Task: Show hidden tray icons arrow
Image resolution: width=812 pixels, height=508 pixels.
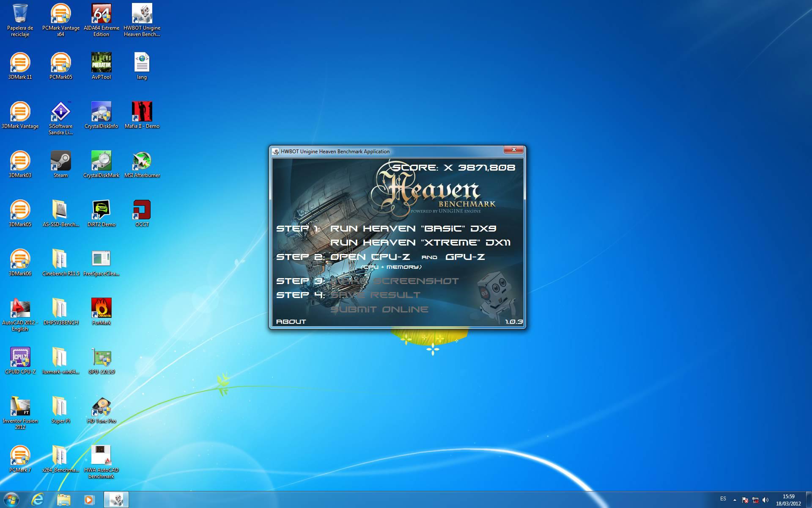Action: 735,500
